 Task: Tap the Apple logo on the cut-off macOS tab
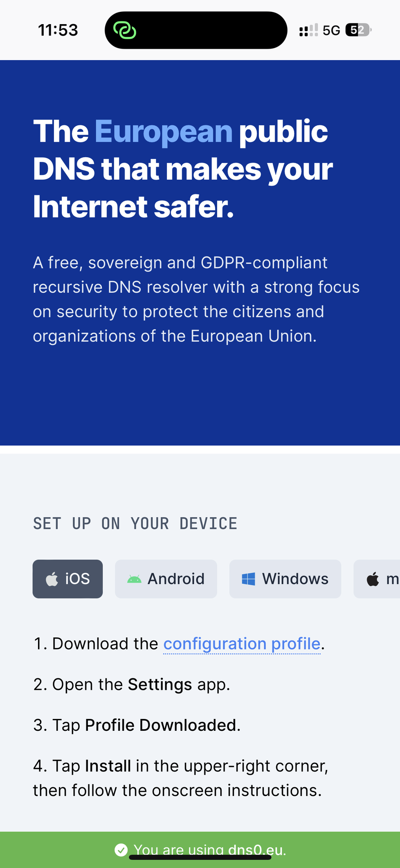pos(373,579)
